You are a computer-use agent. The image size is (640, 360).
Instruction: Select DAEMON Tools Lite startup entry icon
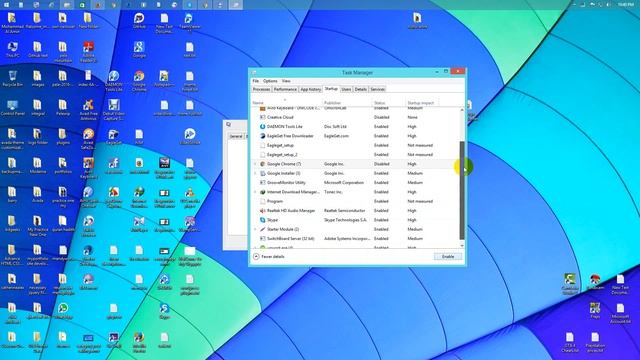coord(262,127)
